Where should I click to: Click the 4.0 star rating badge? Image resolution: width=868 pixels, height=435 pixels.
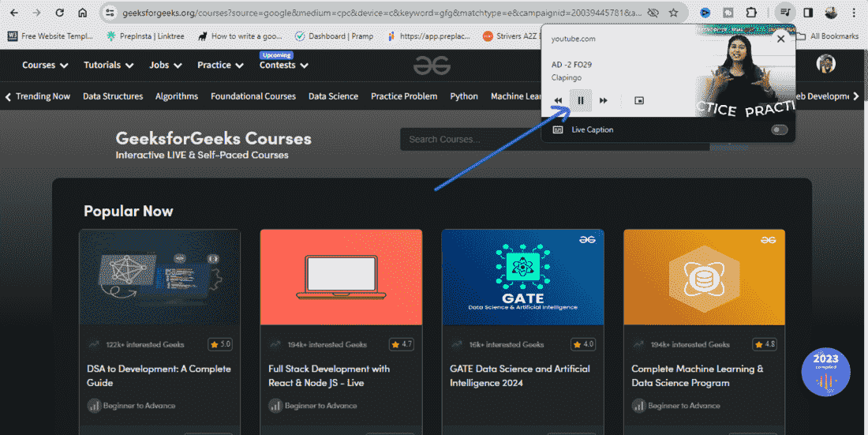(583, 344)
